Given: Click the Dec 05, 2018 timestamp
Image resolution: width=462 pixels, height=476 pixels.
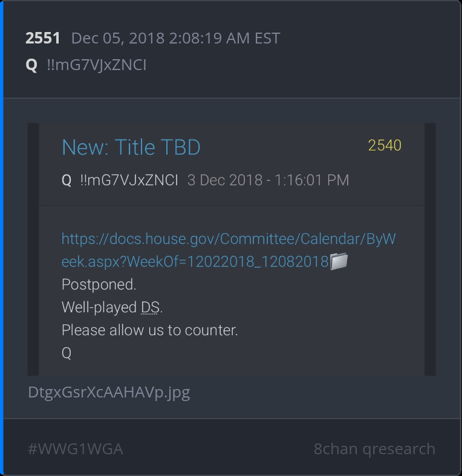Looking at the screenshot, I should [x=175, y=38].
